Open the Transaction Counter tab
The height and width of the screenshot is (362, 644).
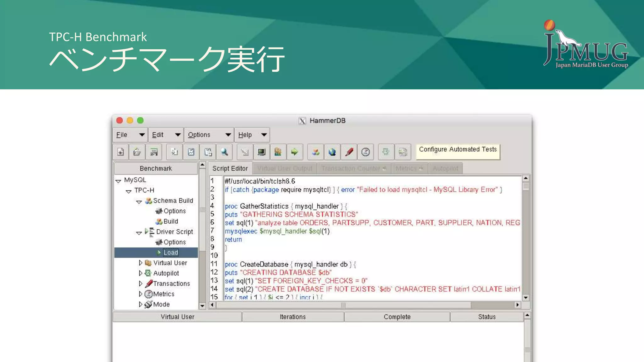point(354,168)
